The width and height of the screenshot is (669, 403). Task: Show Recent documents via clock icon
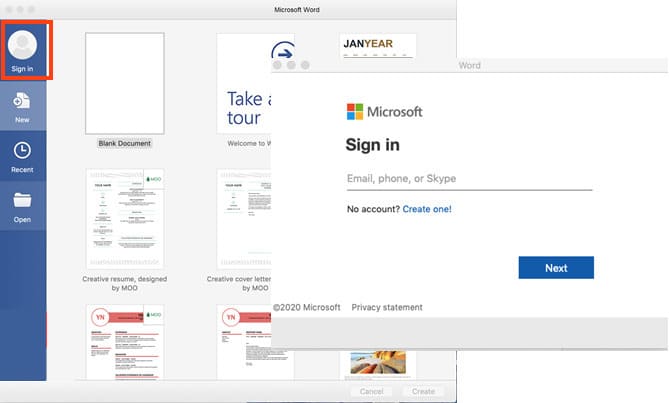(x=22, y=153)
